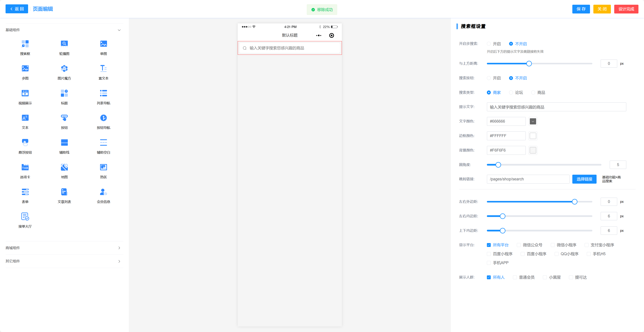Add the 视频展示 video display component
The height and width of the screenshot is (332, 644).
point(25,93)
